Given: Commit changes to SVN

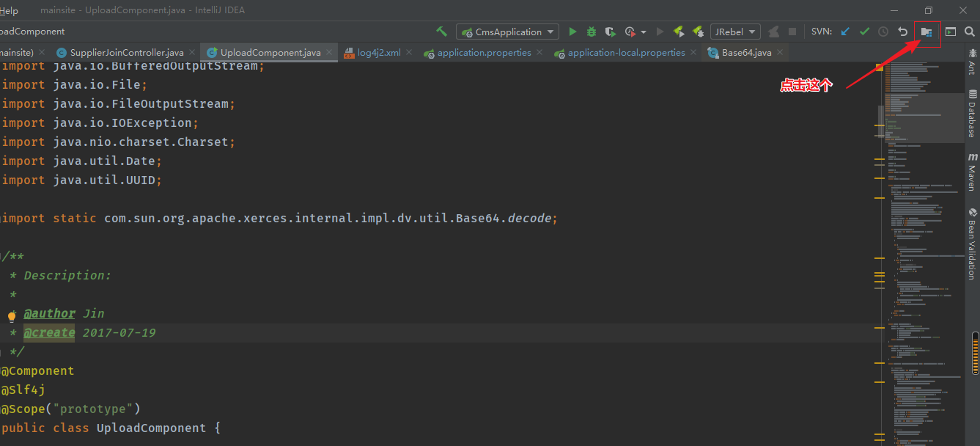Looking at the screenshot, I should [863, 32].
